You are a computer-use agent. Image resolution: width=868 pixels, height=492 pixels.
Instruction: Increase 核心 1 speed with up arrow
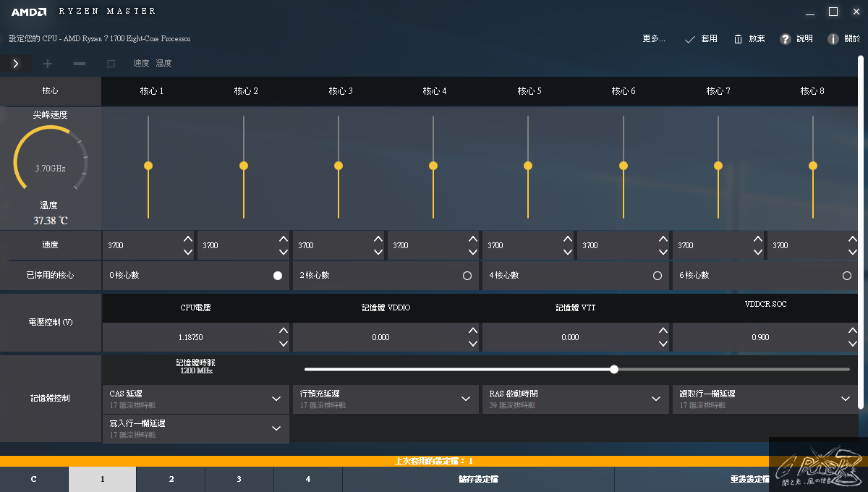188,239
